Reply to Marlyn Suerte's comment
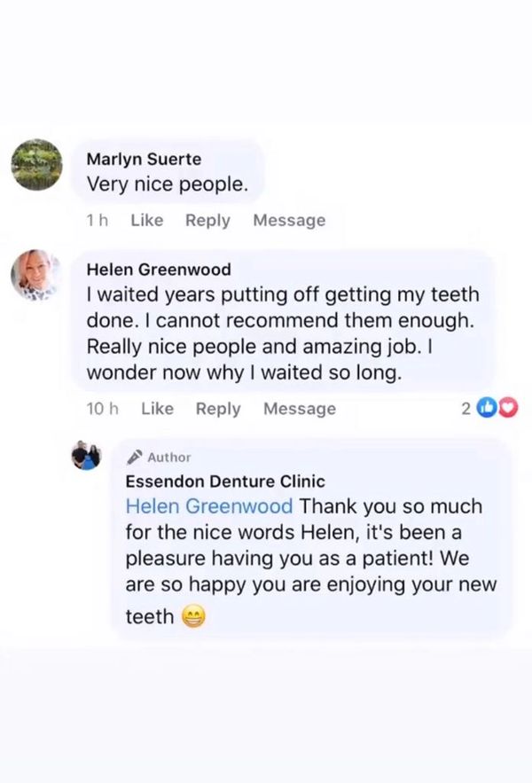The image size is (532, 783). coord(207,221)
